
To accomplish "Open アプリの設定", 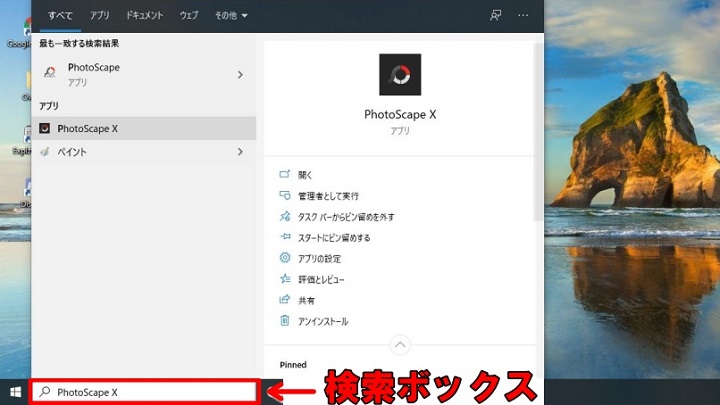I will click(x=319, y=259).
